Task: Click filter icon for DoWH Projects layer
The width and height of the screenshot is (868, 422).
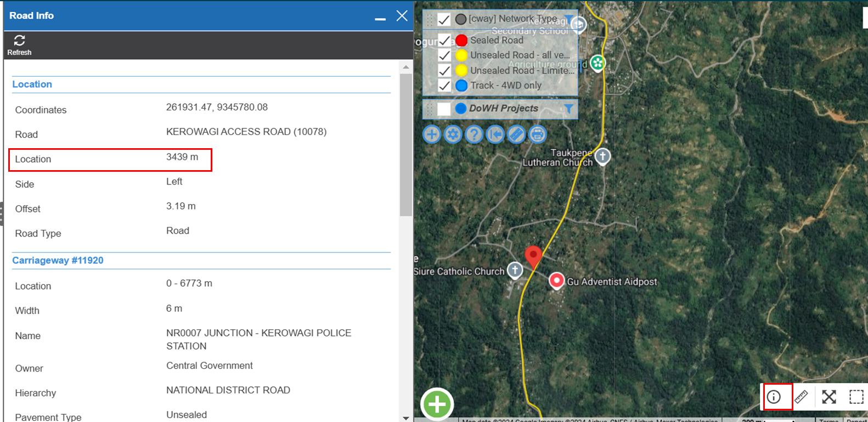Action: tap(568, 109)
